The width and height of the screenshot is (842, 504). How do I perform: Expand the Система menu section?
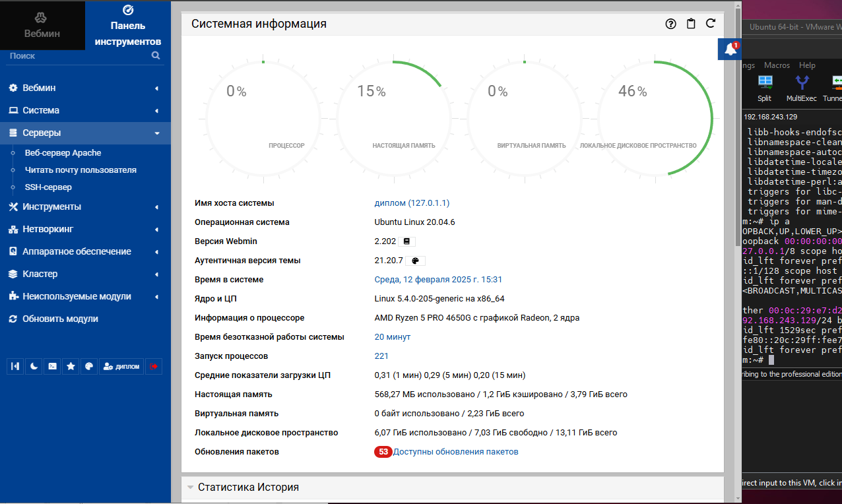tap(85, 110)
